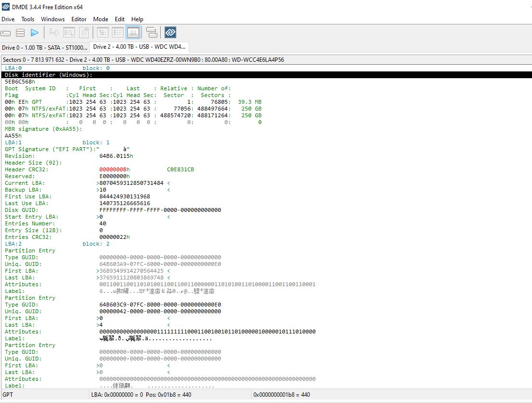Click disk identifier value 5EB6C568h

(x=20, y=82)
